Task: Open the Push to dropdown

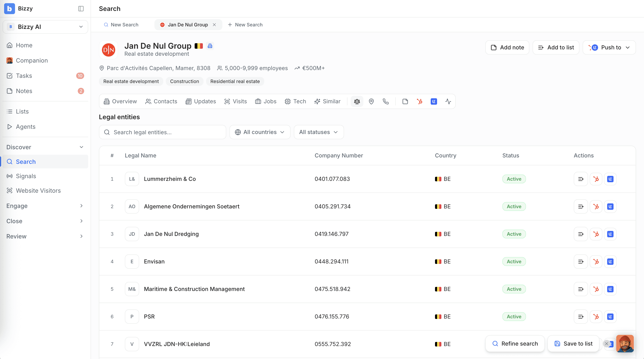Action: (609, 48)
